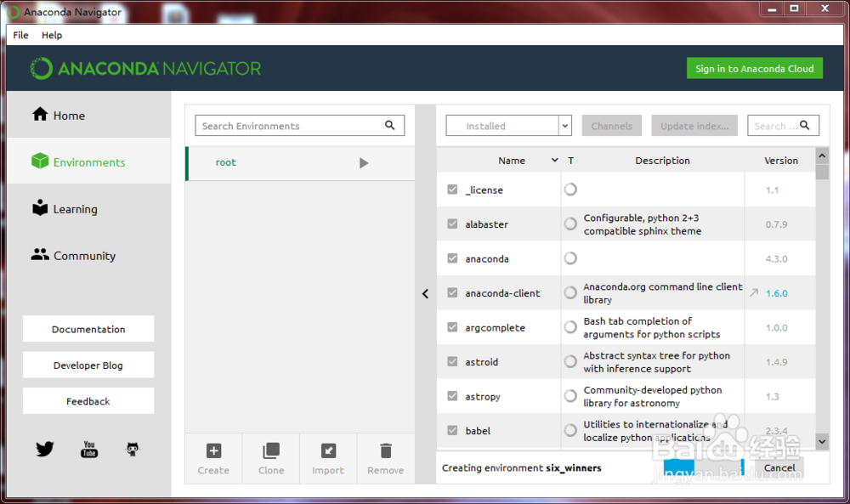Open the GitHub octocat icon link
850x504 pixels.
(133, 449)
